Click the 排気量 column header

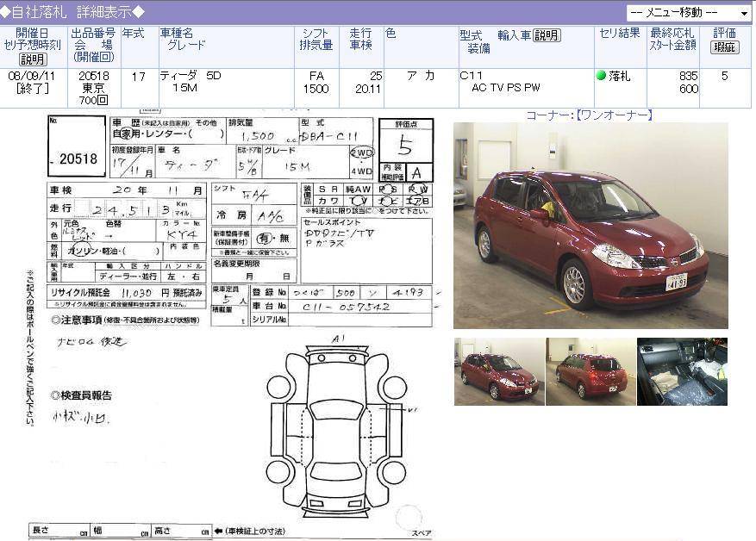(x=316, y=46)
